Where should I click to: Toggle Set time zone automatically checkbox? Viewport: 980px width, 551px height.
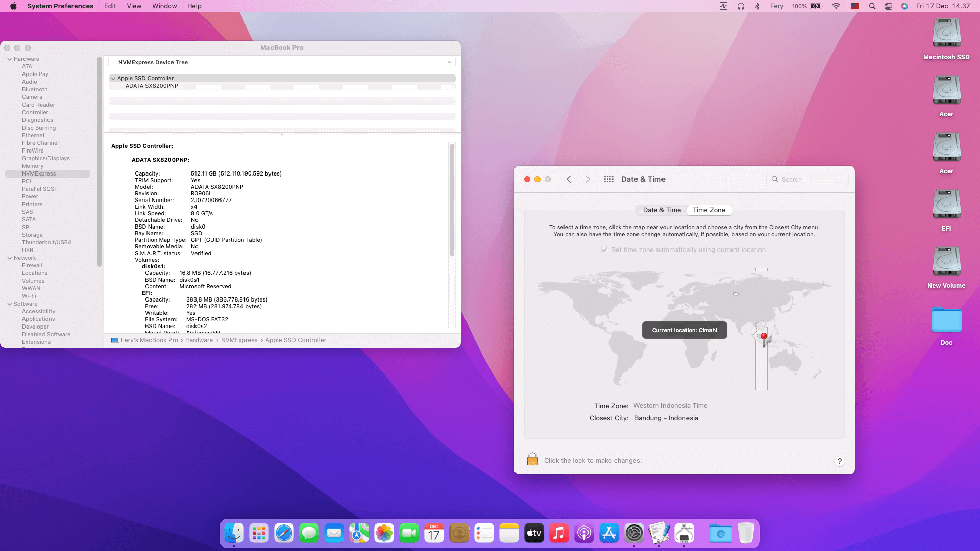coord(605,250)
